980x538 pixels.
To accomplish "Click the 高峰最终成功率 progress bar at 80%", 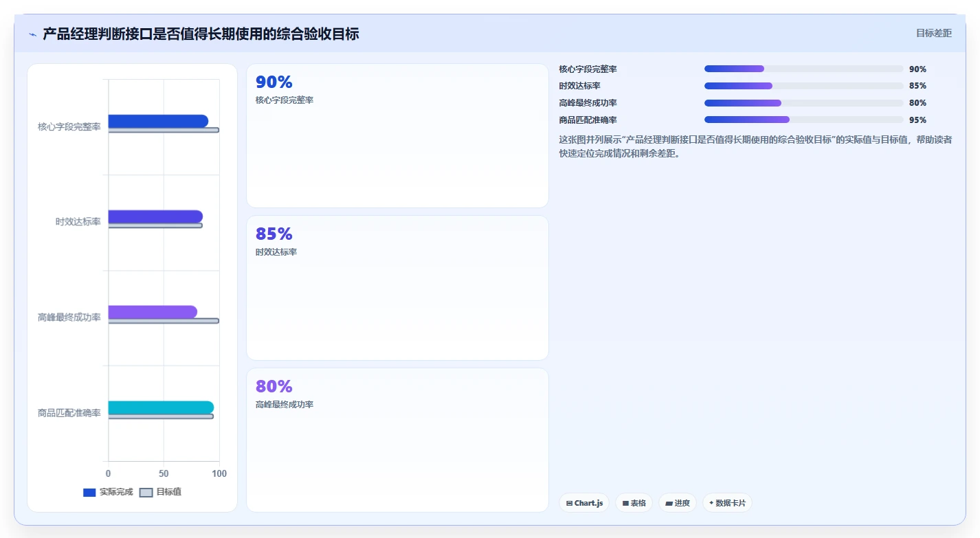I will [803, 103].
